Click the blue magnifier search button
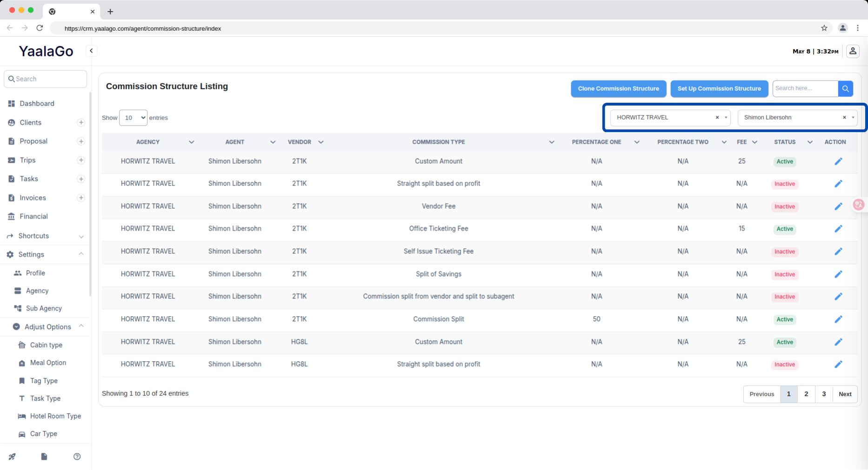868x470 pixels. coord(845,88)
